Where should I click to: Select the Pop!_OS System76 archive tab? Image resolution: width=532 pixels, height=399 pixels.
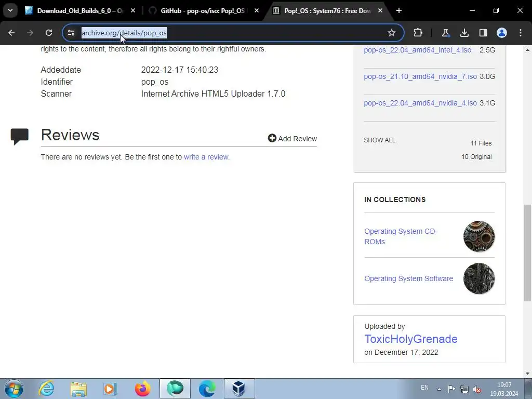click(x=326, y=11)
